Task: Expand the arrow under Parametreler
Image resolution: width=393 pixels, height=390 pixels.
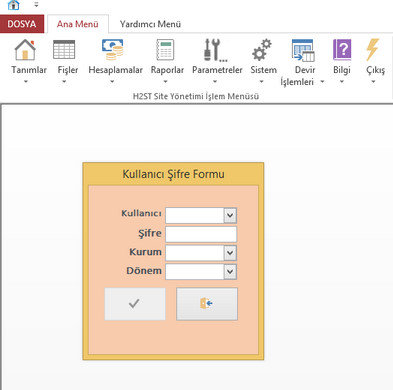Action: 215,81
